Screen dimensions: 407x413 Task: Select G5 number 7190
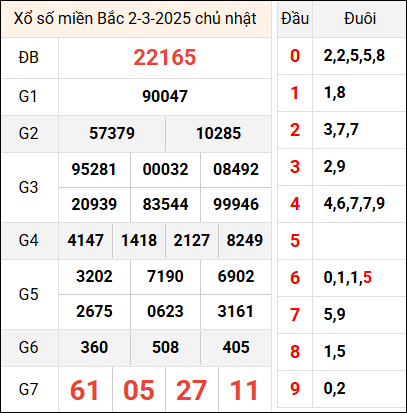[x=165, y=277]
